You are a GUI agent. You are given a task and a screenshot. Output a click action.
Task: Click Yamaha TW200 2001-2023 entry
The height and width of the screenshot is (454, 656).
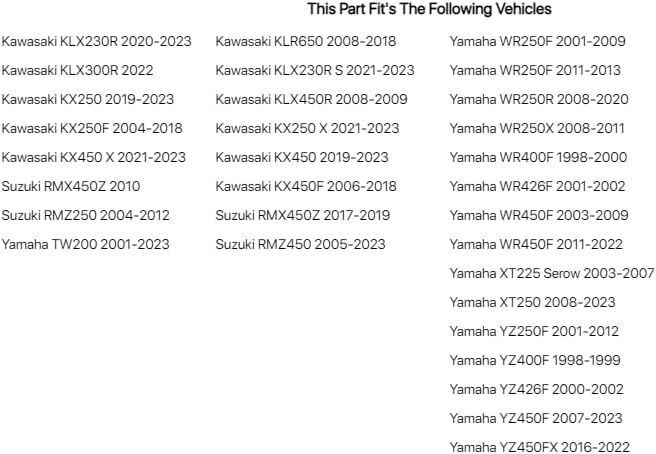[86, 244]
